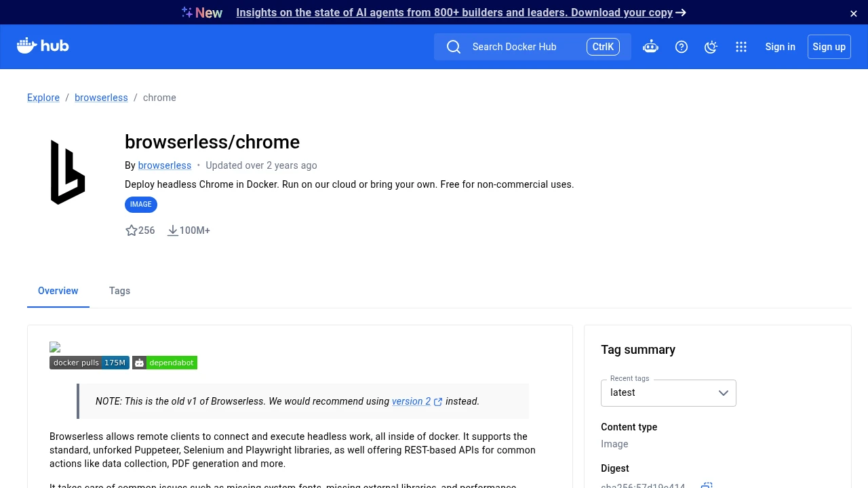Click the Sign up button
Viewport: 868px width, 488px height.
tap(829, 47)
